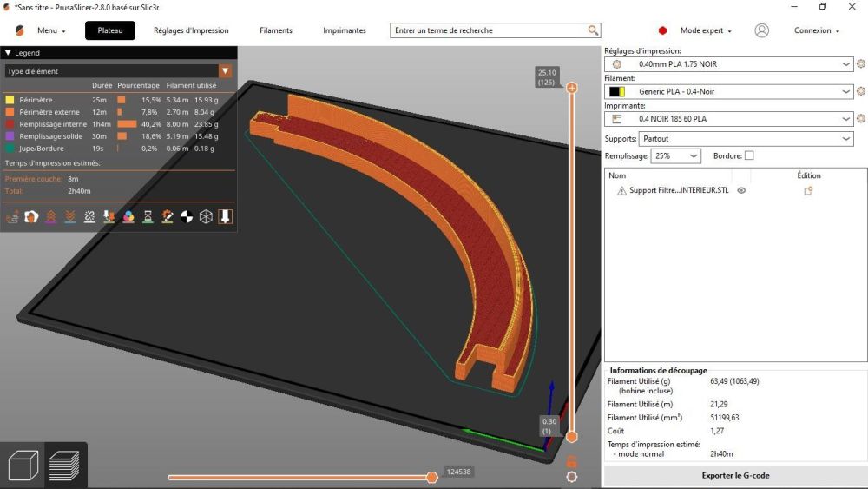Enable the Bordure checkbox
The image size is (868, 489).
749,156
